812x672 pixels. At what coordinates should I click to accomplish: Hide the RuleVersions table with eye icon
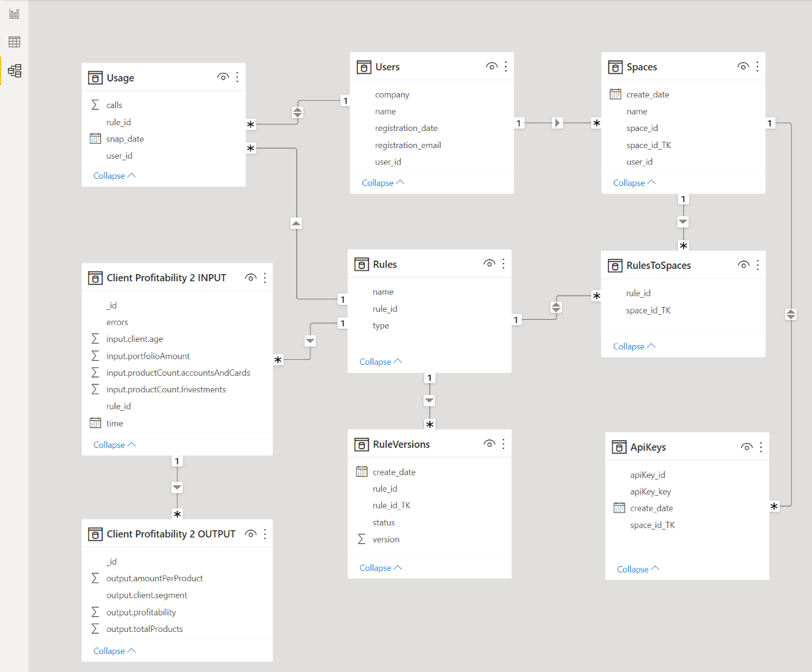click(x=489, y=444)
